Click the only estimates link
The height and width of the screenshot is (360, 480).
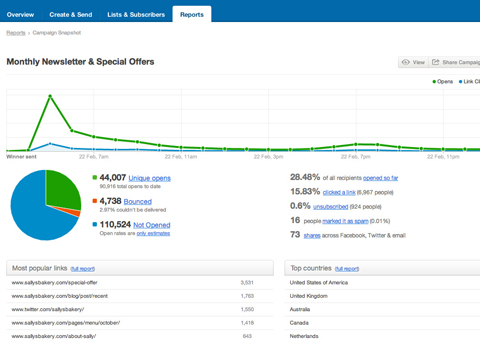[x=153, y=233]
